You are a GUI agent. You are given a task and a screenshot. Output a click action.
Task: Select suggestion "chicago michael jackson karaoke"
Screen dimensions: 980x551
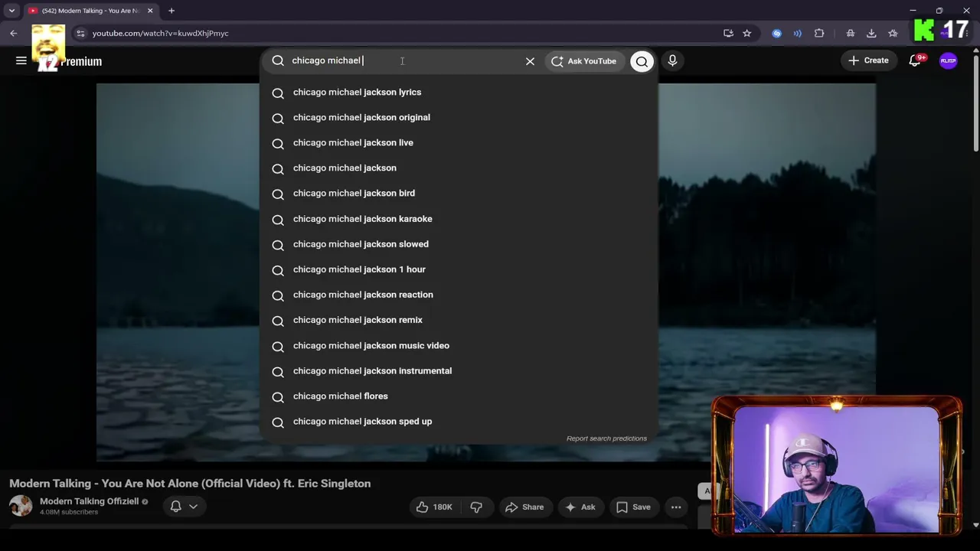click(459, 219)
